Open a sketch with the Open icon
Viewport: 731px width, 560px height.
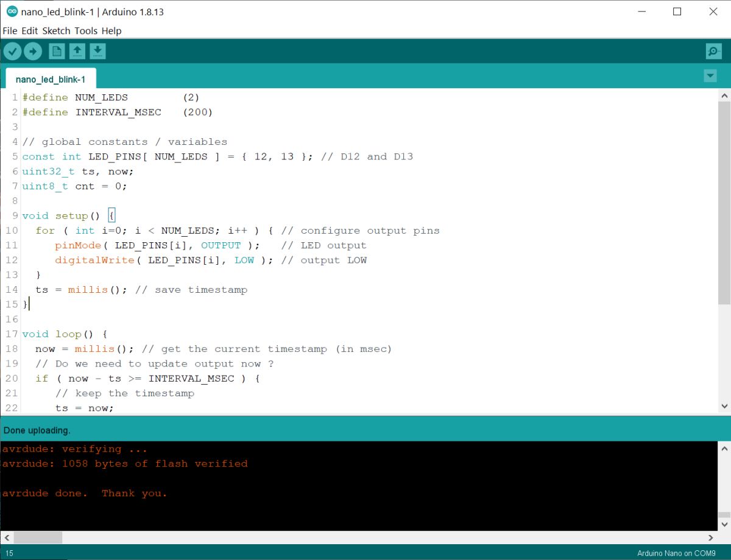[x=77, y=51]
